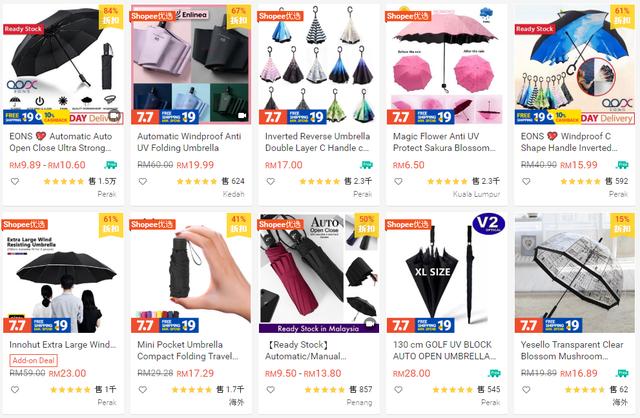
Task: Click heart icon under EONS Windproof C Shape
Action: tap(526, 181)
